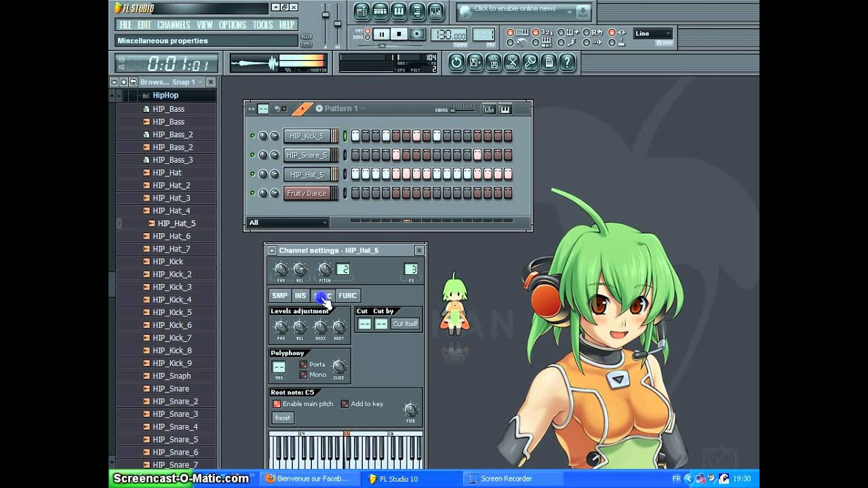Toggle first step of HIP_Snare_5 row
The height and width of the screenshot is (488, 868).
coord(355,155)
